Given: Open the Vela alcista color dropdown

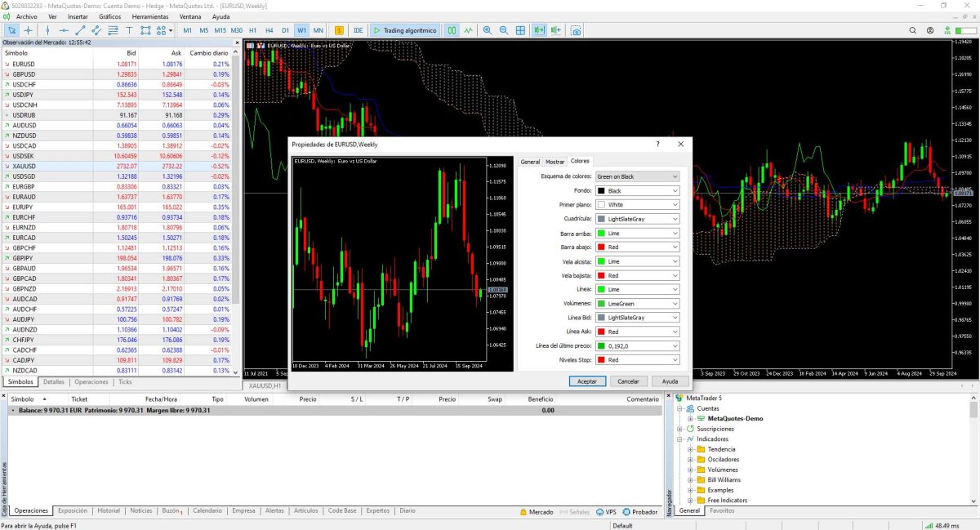Looking at the screenshot, I should tap(637, 261).
